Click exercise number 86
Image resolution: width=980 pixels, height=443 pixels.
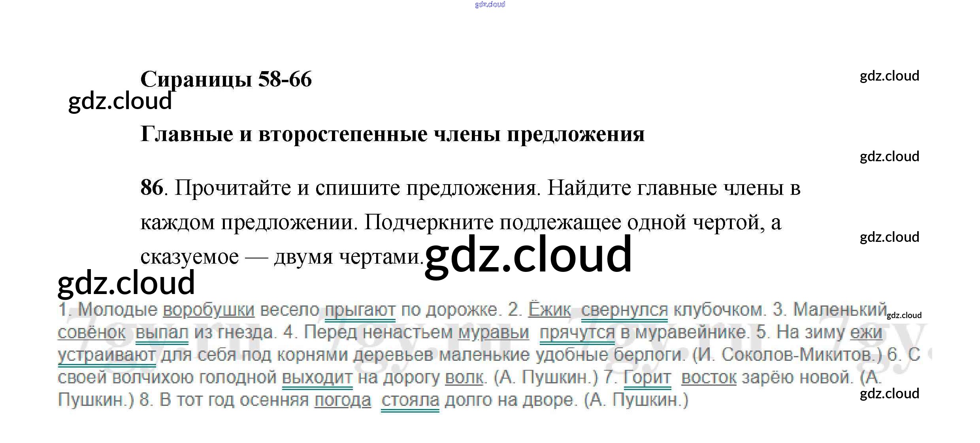coord(152,188)
